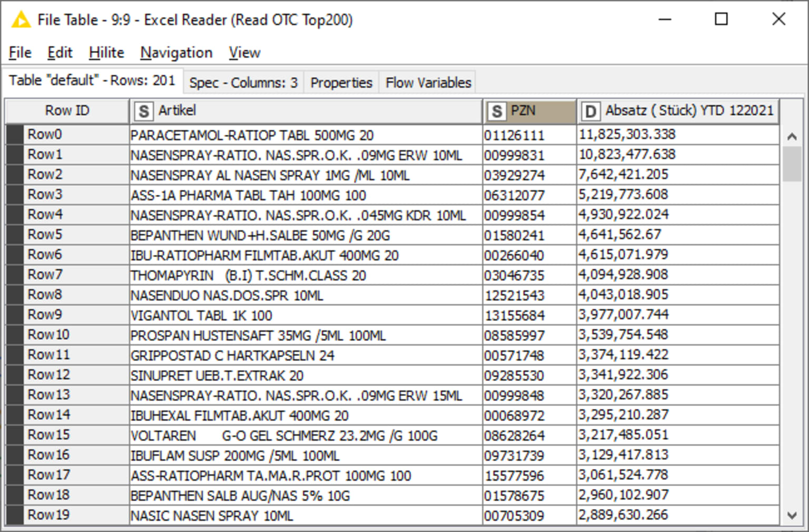Click cell SINUPRET UEB.T.EXTRAK 20
The height and width of the screenshot is (532, 809).
tap(306, 375)
